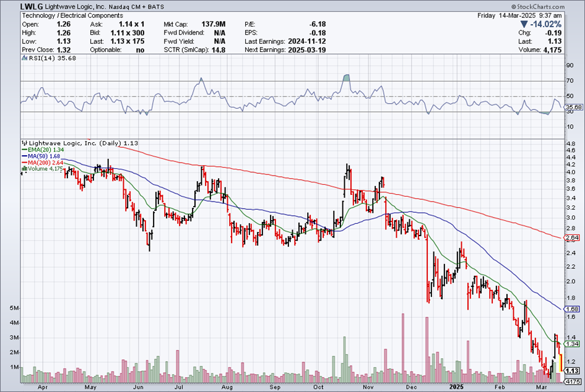The image size is (585, 392).
Task: Click the SCTR (SmlCap) value 14.8
Action: coord(219,50)
